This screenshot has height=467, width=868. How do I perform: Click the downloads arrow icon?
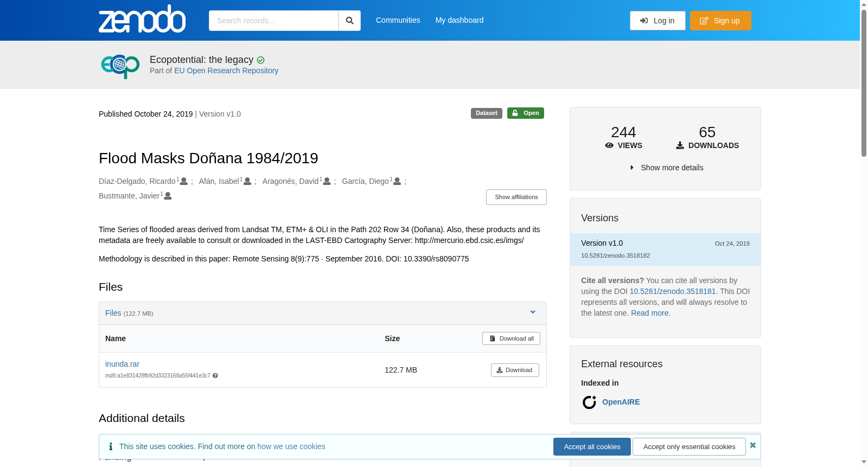pos(680,145)
